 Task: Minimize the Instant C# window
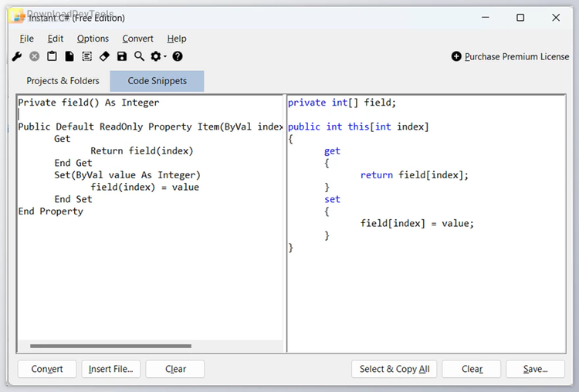(486, 17)
